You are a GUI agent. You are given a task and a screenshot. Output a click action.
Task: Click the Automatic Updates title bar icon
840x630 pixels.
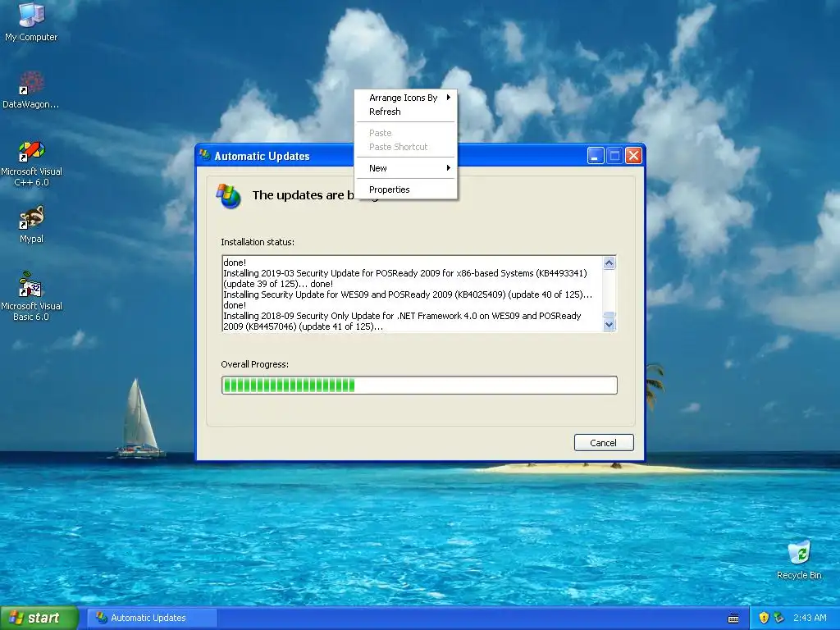coord(205,156)
